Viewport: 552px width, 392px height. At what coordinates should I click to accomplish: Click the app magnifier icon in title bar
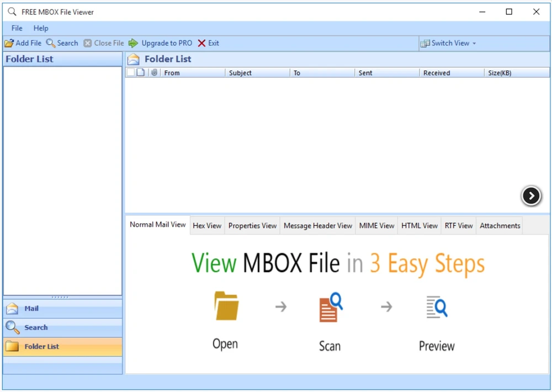(x=12, y=12)
